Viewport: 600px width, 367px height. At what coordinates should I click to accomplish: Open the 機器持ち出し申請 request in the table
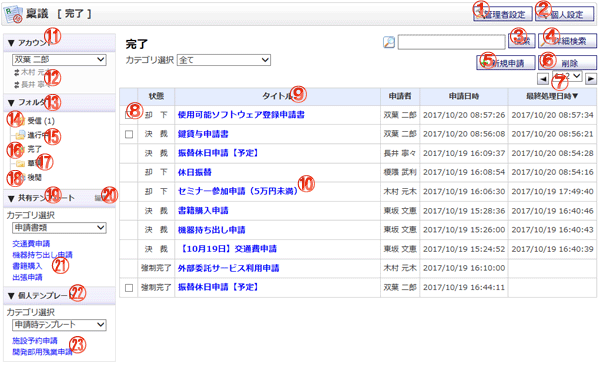tap(212, 230)
